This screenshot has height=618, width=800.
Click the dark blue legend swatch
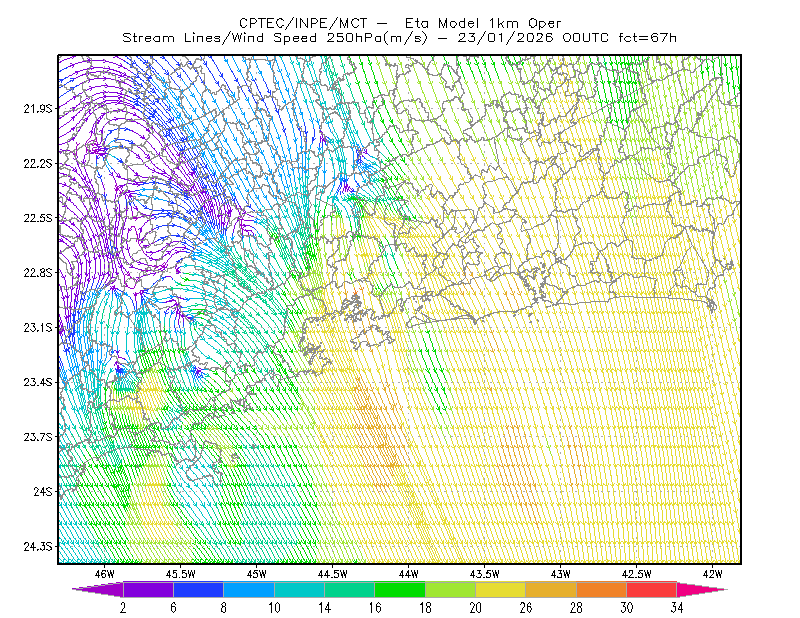[198, 589]
